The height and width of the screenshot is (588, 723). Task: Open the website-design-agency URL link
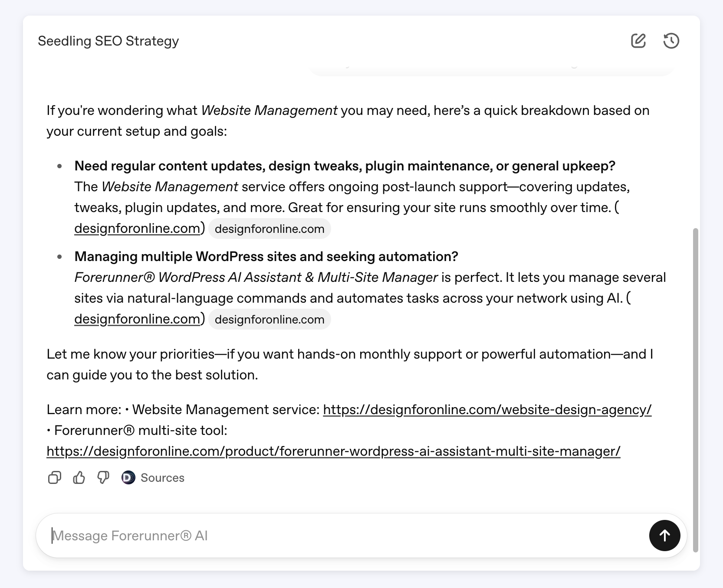487,410
